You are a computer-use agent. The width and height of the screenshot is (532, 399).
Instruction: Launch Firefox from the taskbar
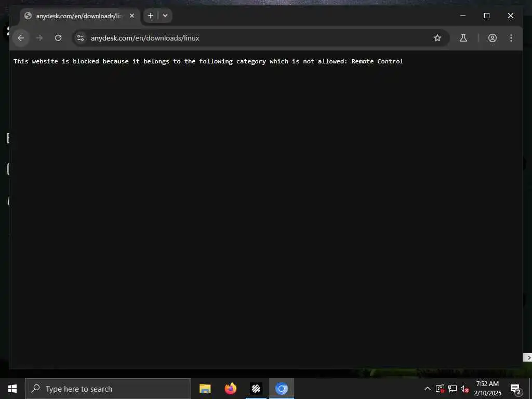click(230, 389)
